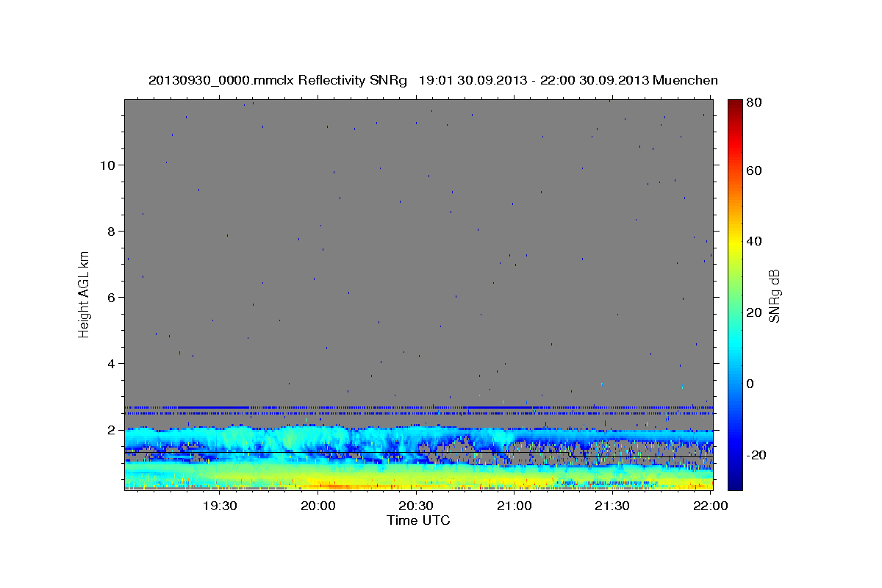Pick the dark red top of the colorbar
Image resolution: width=882 pixels, height=588 pixels.
735,104
